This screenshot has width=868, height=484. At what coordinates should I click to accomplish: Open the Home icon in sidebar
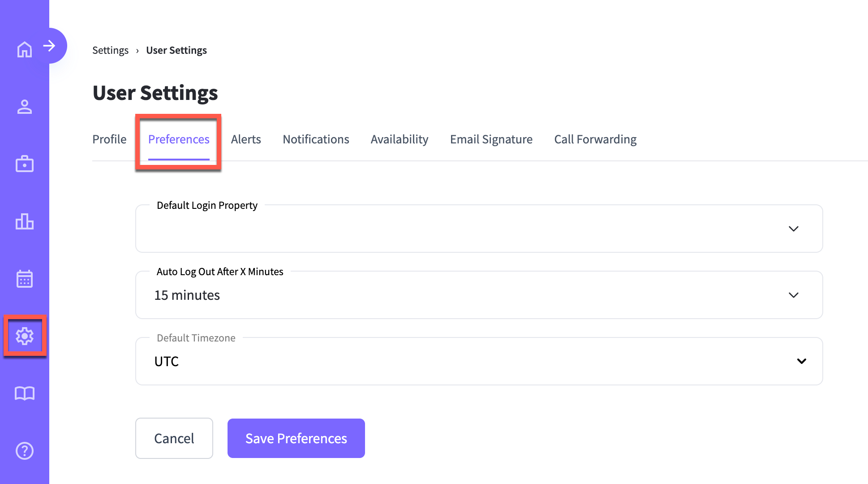coord(25,49)
